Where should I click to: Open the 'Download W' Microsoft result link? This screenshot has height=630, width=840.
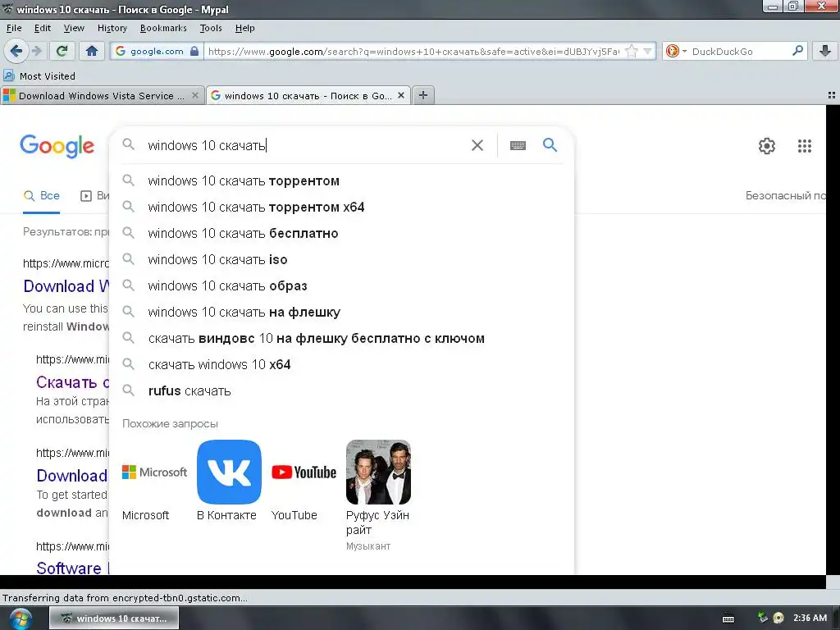pos(66,286)
